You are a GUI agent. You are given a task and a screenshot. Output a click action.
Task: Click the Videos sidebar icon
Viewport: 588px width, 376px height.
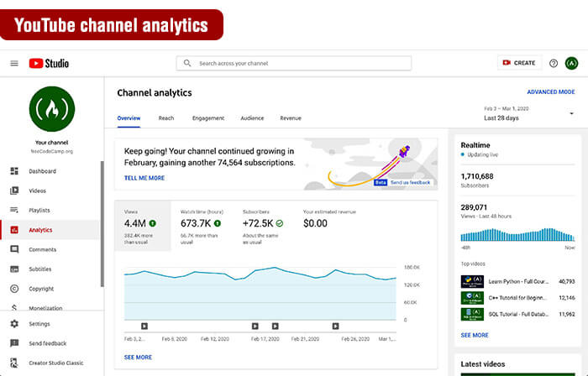pos(14,191)
